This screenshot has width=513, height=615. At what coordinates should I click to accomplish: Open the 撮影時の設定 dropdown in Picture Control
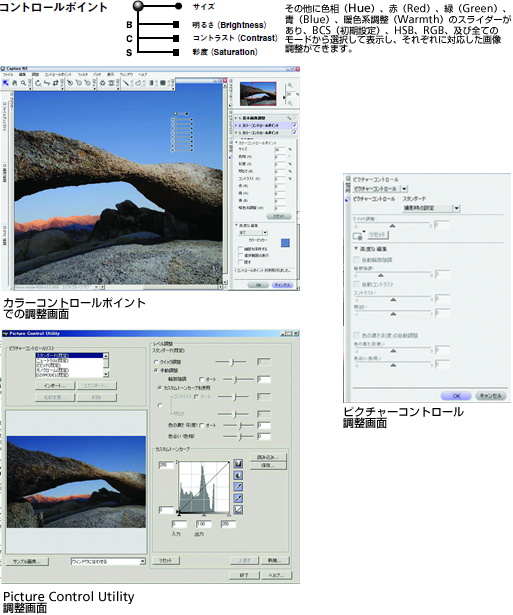[431, 208]
